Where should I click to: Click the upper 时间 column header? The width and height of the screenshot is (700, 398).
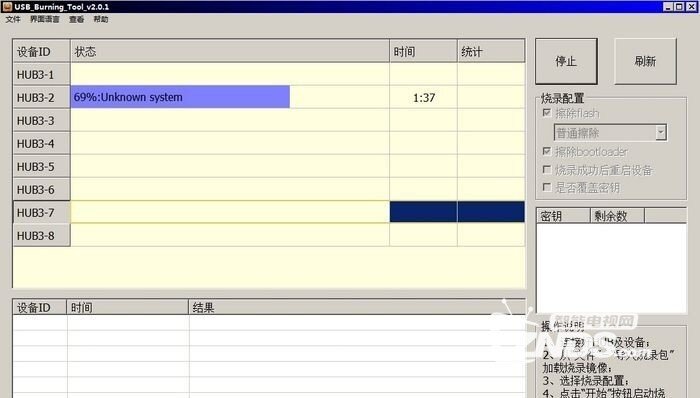click(423, 51)
